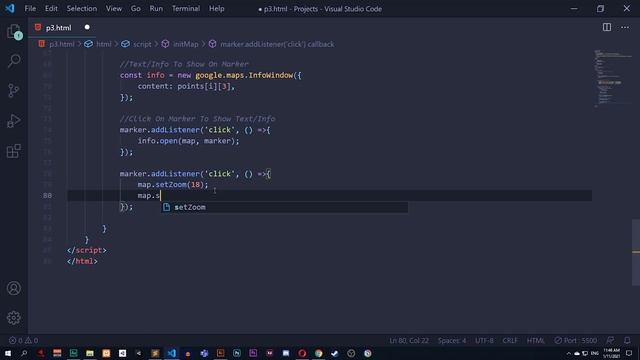The width and height of the screenshot is (640, 360).
Task: Open the Go menu
Action: click(x=136, y=9)
